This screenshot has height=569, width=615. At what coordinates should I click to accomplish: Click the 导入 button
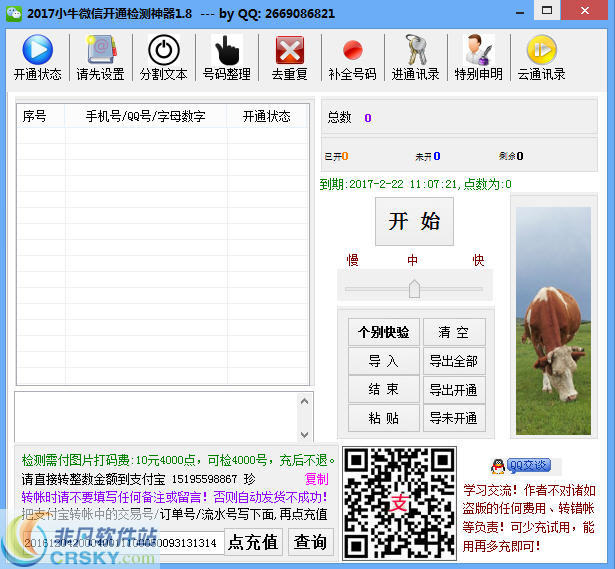(383, 361)
